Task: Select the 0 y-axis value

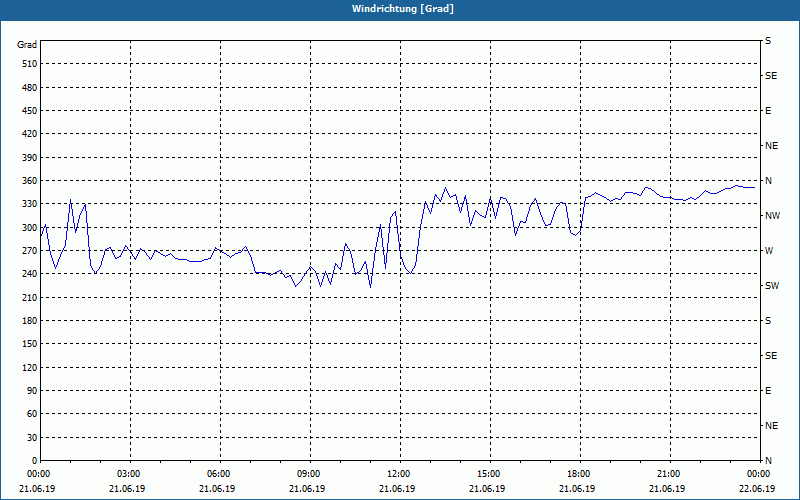Action: pyautogui.click(x=34, y=461)
